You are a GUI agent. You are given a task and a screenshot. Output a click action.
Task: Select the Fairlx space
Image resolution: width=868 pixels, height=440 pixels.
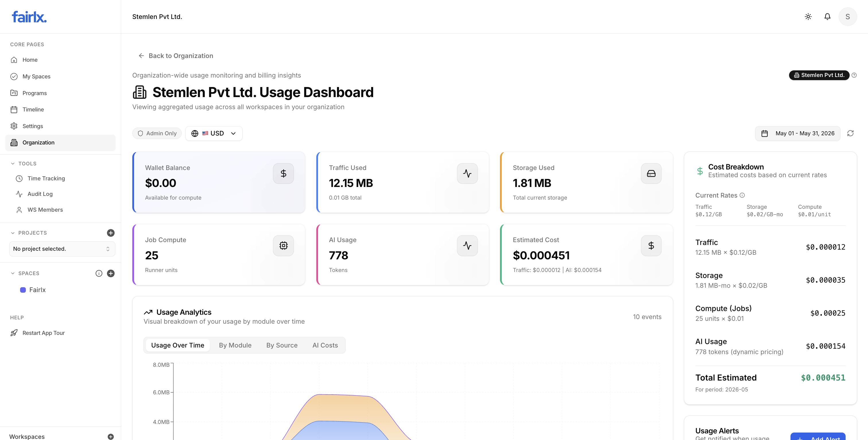click(37, 290)
